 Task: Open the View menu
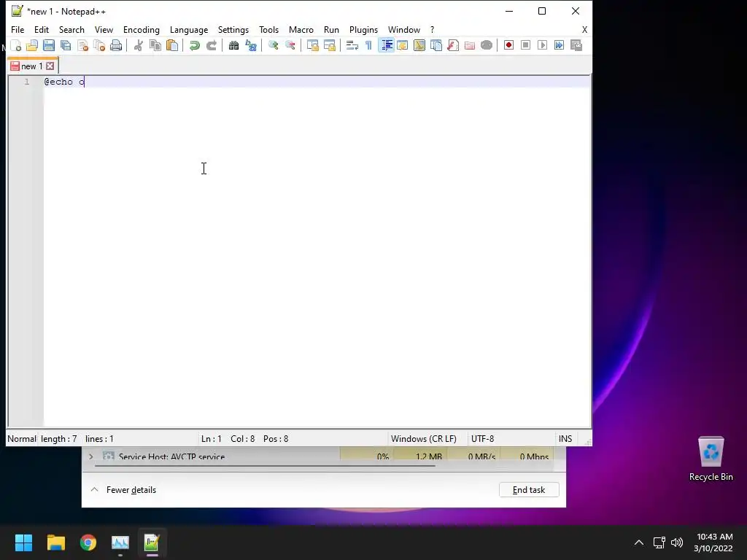click(x=104, y=29)
